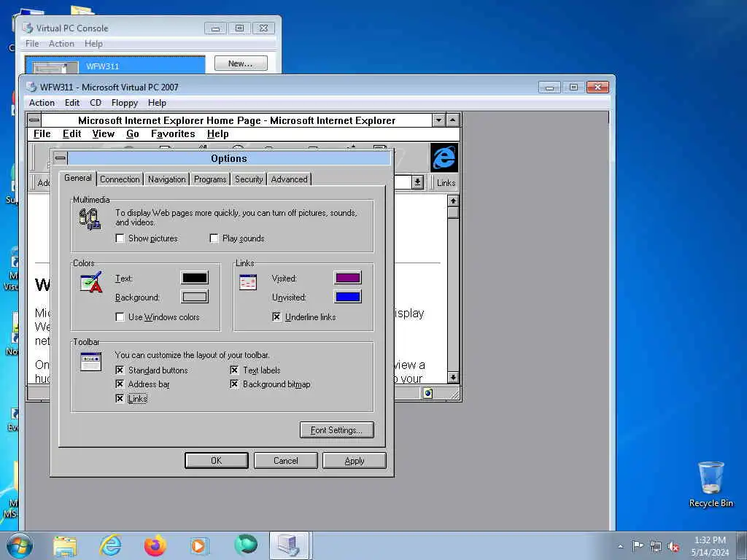Click the taskbar clock showing 1:32 PM
This screenshot has height=560, width=747.
coord(710,545)
